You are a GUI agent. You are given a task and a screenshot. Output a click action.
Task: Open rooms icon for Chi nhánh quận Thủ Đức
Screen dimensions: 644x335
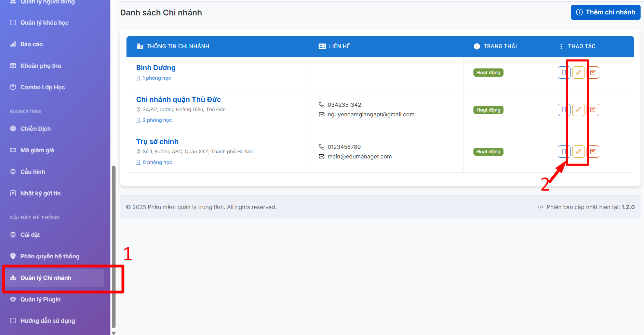[x=564, y=110]
